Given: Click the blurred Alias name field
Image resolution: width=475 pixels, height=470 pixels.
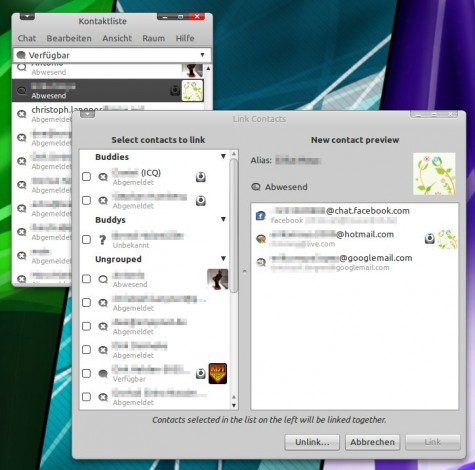Looking at the screenshot, I should [x=298, y=160].
